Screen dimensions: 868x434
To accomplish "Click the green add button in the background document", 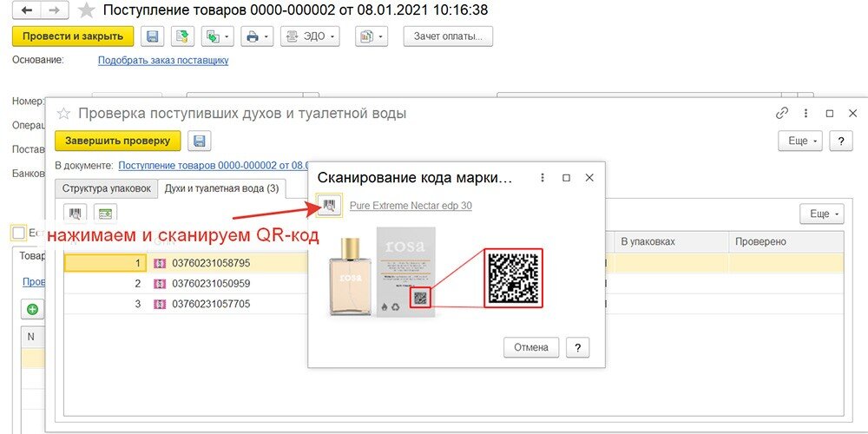I will click(x=33, y=310).
